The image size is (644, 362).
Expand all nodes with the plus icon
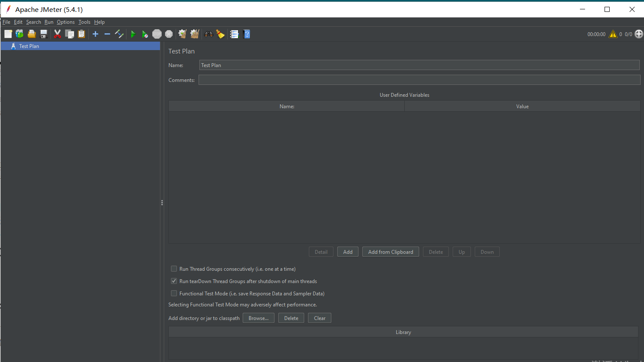click(x=95, y=34)
